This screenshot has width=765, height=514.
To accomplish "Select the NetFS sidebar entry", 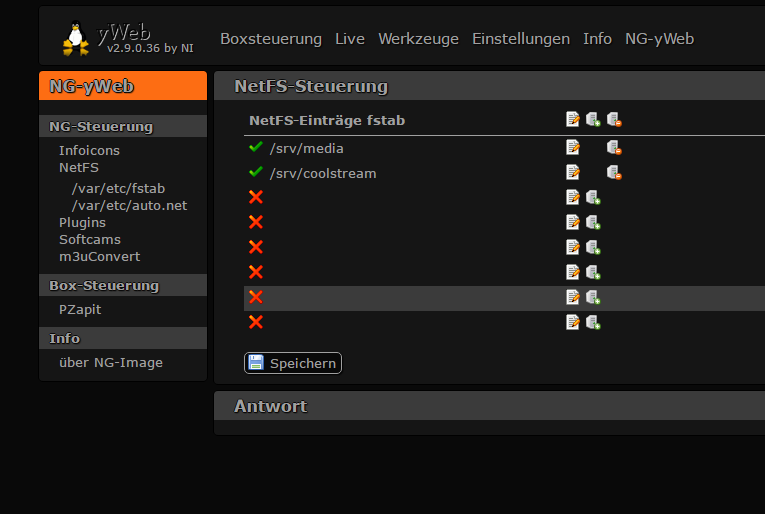I will [79, 167].
